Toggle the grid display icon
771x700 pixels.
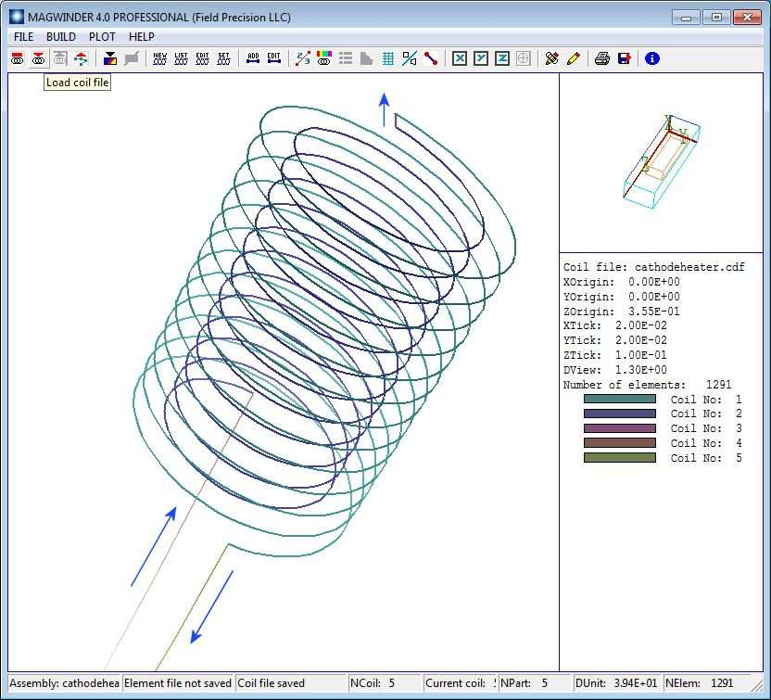pyautogui.click(x=388, y=58)
